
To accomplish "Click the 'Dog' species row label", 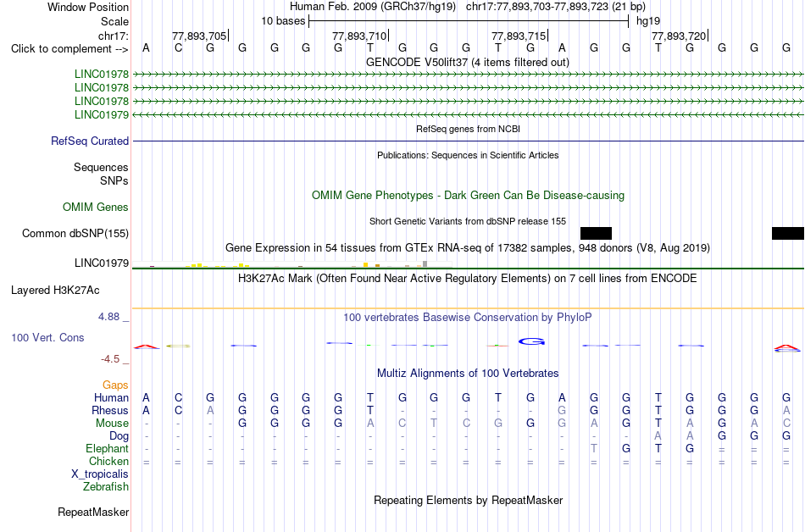I will pos(119,436).
